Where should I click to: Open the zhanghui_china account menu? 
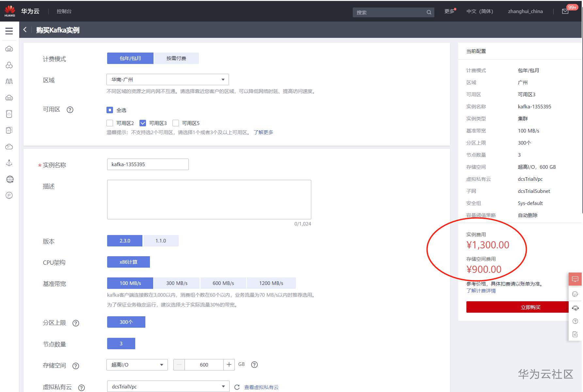pos(525,11)
